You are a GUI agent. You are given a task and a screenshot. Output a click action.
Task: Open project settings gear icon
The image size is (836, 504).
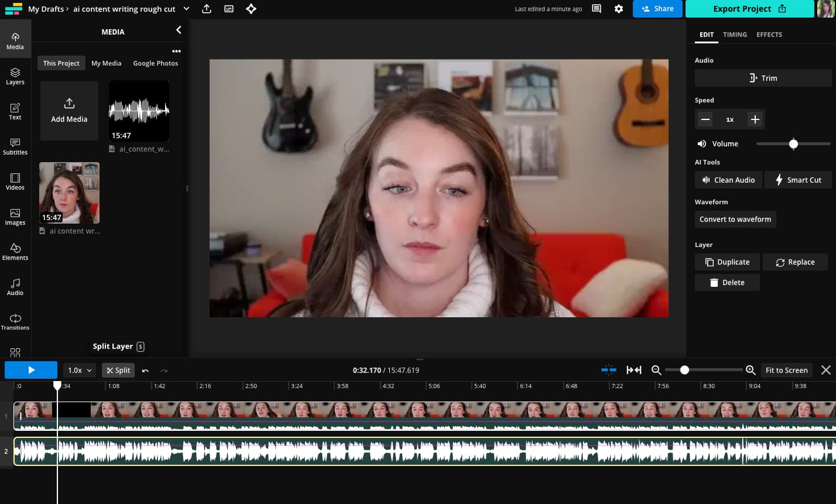(x=619, y=9)
